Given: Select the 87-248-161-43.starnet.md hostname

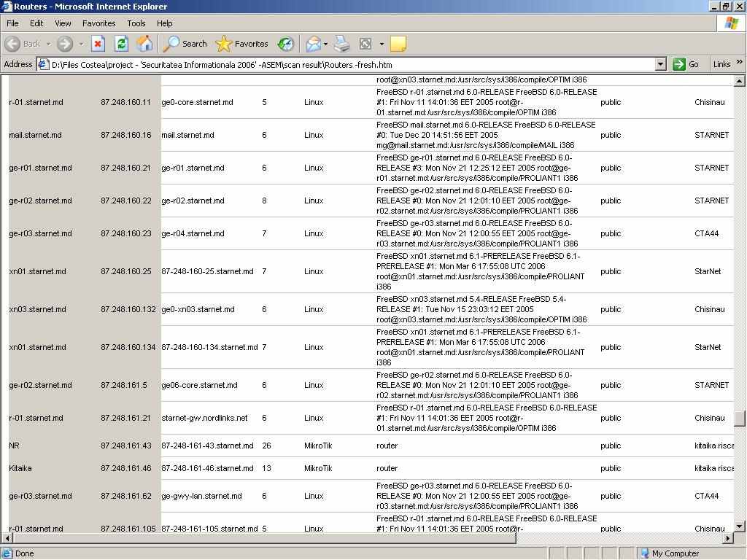Looking at the screenshot, I should tap(208, 446).
